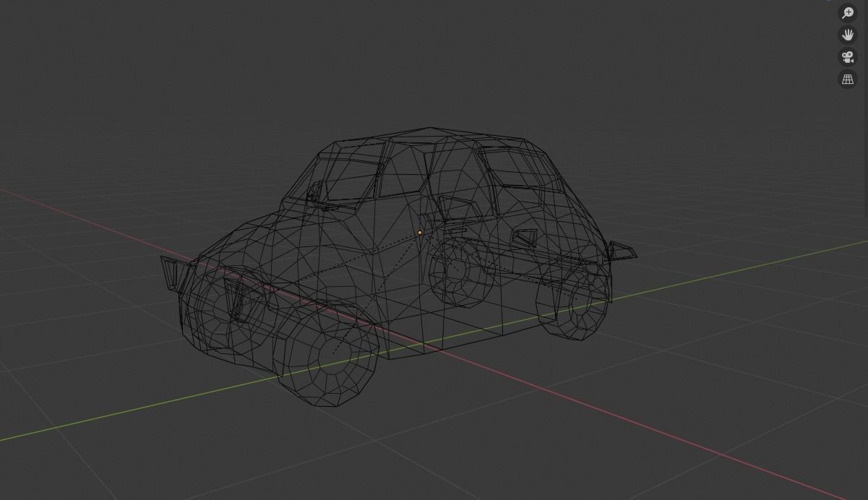Switch perspective/orthographic with the grid icon
The image size is (868, 500).
coord(848,79)
